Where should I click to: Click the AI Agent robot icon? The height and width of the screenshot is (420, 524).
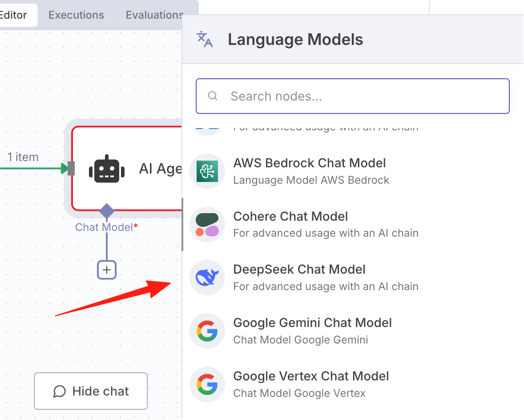(x=107, y=169)
